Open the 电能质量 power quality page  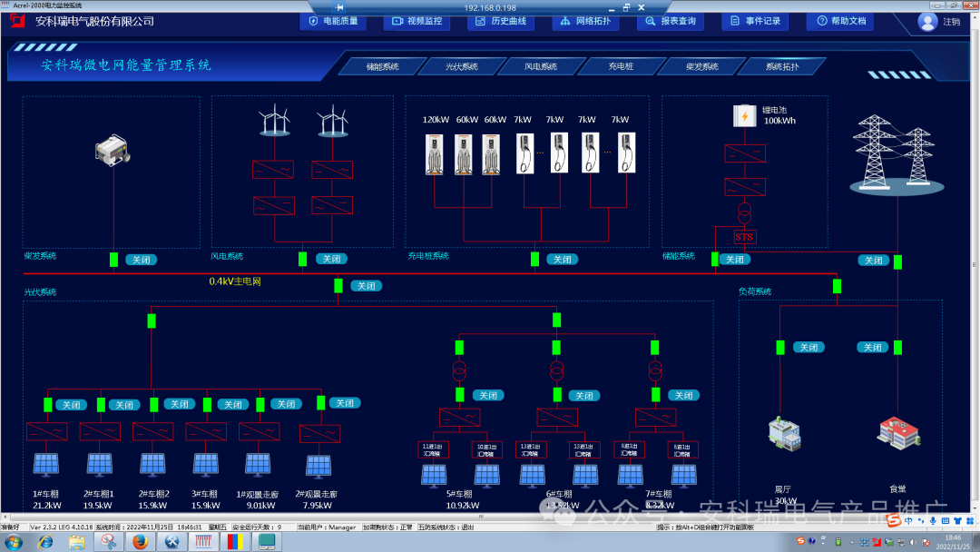pyautogui.click(x=333, y=21)
